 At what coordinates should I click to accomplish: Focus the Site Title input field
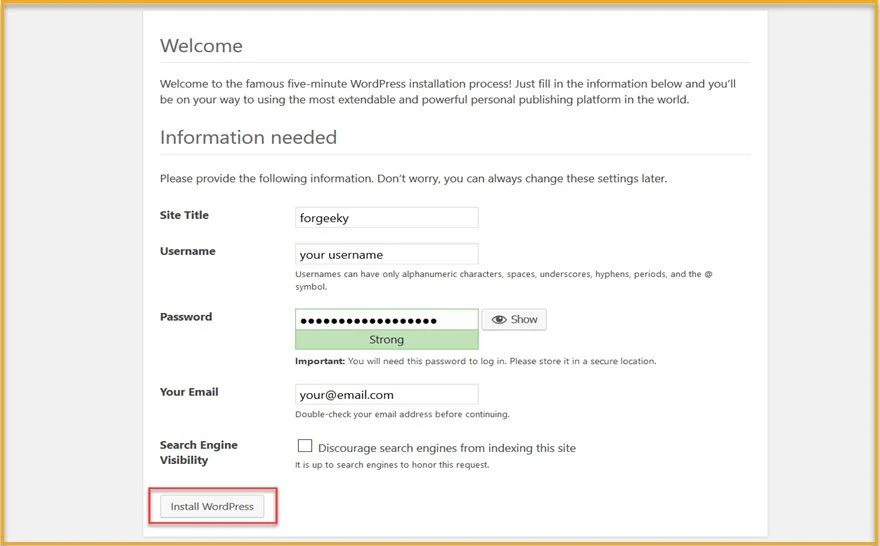pos(387,218)
